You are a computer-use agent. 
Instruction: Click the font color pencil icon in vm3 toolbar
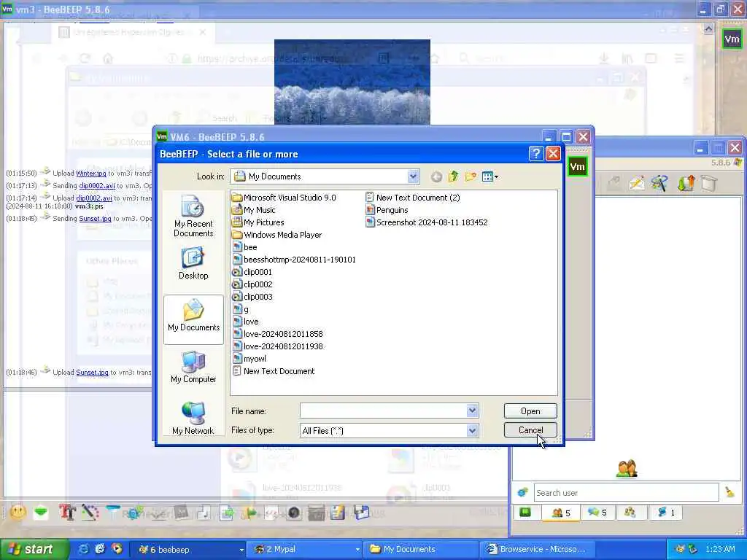tap(90, 513)
